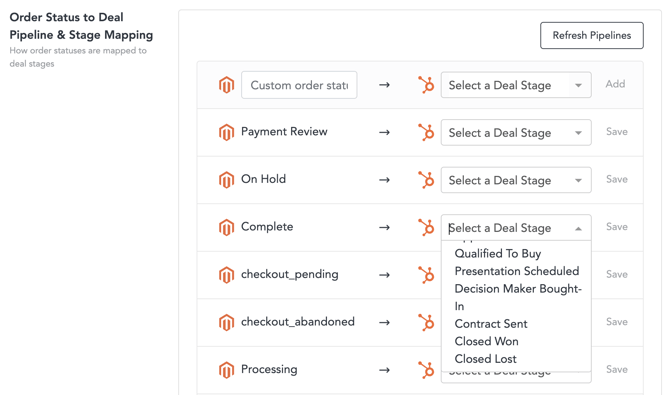Screen dimensions: 670x395
Task: Open the On Hold deal stage dropdown
Action: pos(516,180)
